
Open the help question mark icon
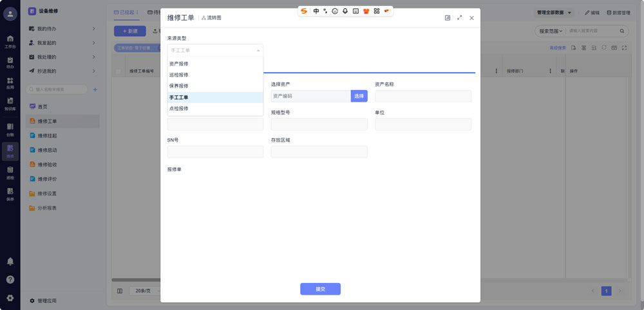10,280
